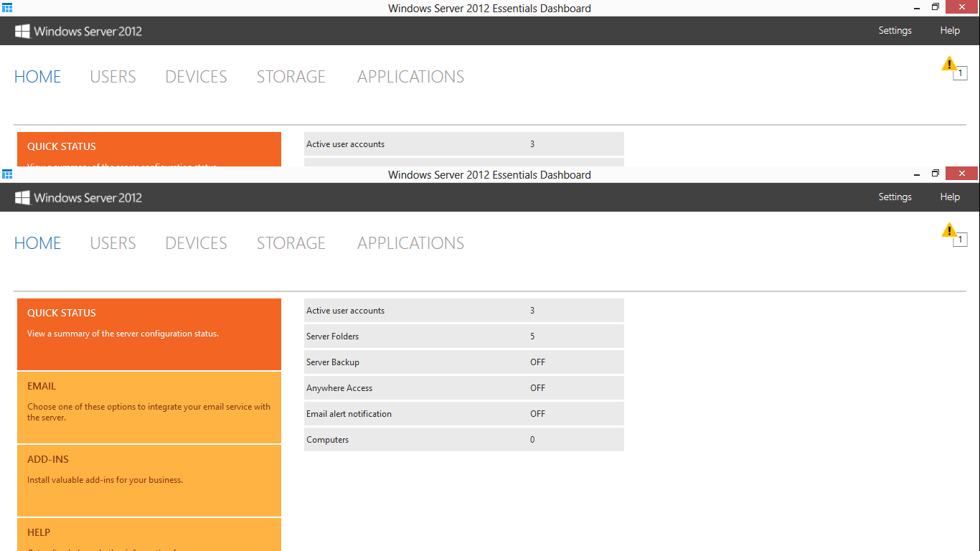Select the QUICK STATUS tile in front window
This screenshot has width=980, height=551.
(x=149, y=334)
